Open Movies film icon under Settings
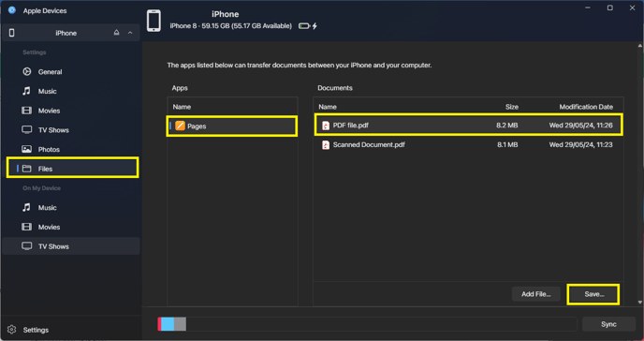644x341 pixels. [x=27, y=111]
